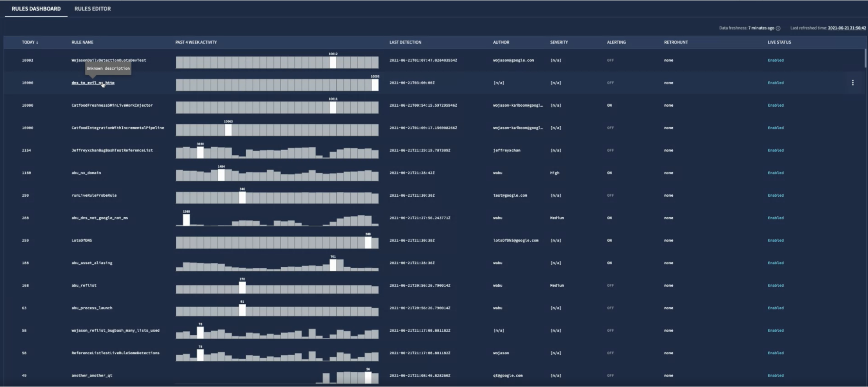This screenshot has width=868, height=387.
Task: Open the abu_nx_domain rule
Action: (86, 173)
